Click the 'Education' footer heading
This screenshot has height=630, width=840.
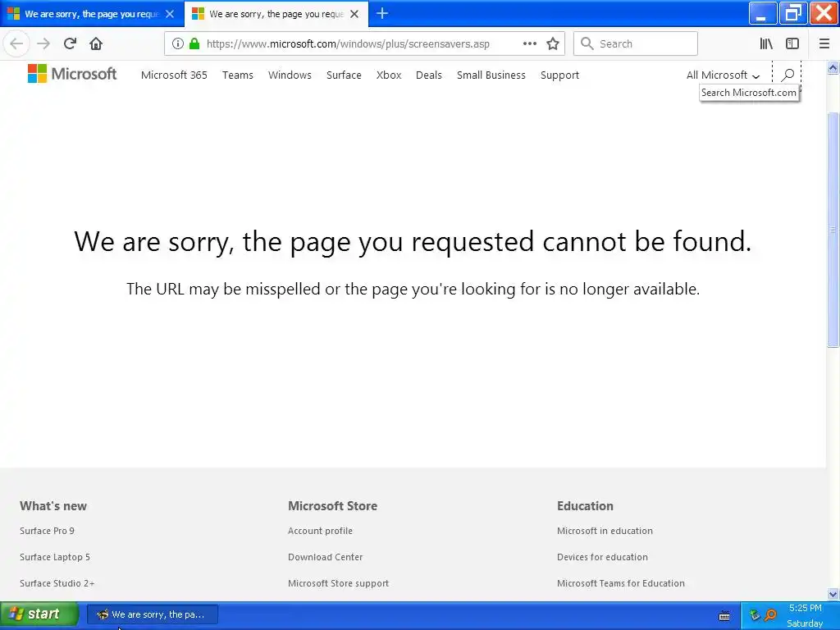[585, 505]
